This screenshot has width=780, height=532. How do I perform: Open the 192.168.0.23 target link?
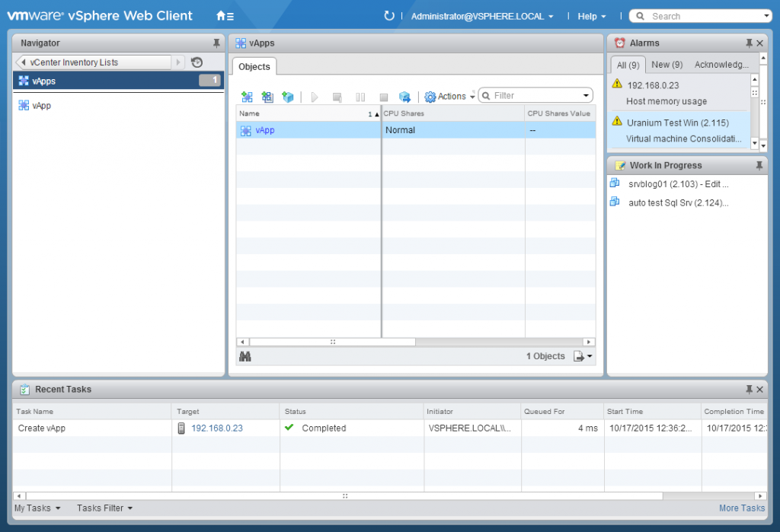point(216,428)
